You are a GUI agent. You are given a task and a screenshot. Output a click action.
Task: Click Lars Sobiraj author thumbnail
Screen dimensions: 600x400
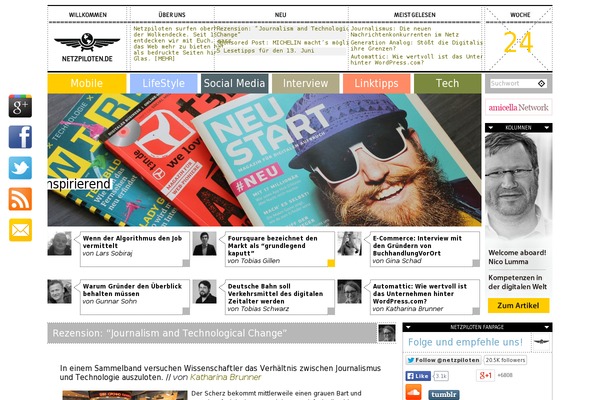point(59,243)
